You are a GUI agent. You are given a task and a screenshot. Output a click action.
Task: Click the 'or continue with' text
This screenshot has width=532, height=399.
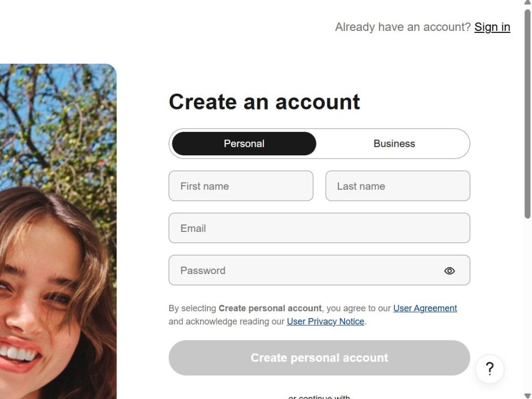[319, 397]
